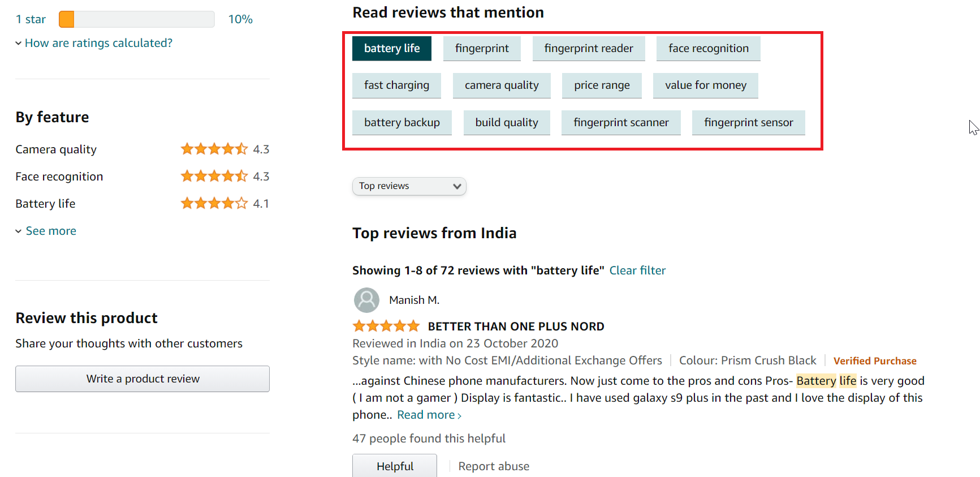Image resolution: width=980 pixels, height=477 pixels.
Task: Select the 'fast charging' review tag
Action: [396, 85]
